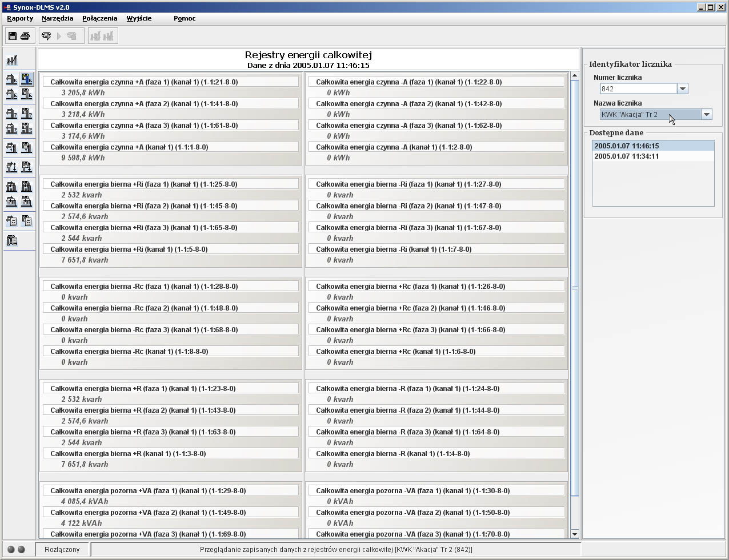Click the meter icon labeled with small t
Viewport: 729px width, 560px height.
[11, 148]
